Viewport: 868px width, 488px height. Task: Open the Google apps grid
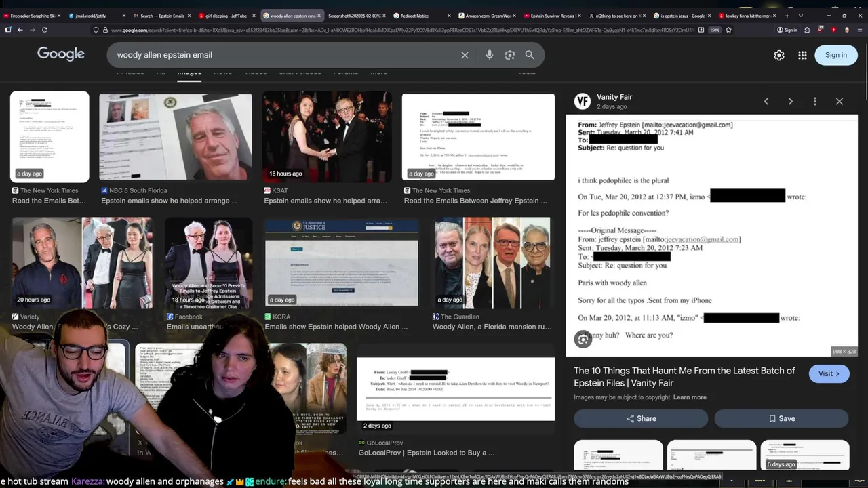tap(802, 56)
